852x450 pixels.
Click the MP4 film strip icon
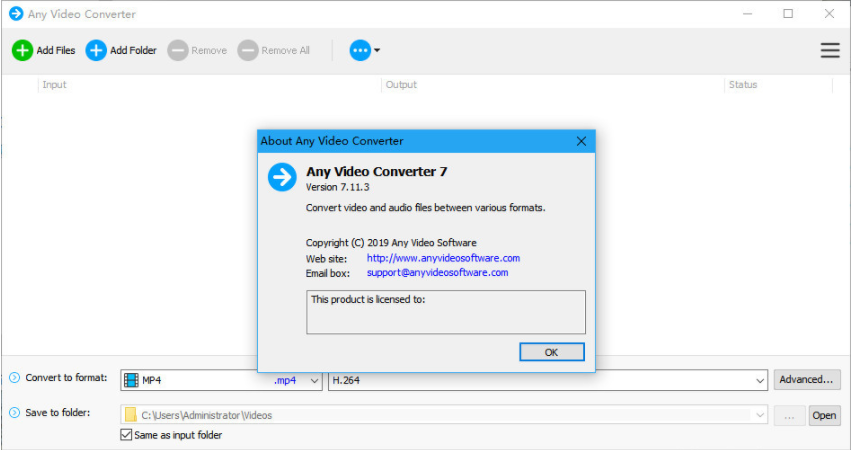tap(131, 380)
